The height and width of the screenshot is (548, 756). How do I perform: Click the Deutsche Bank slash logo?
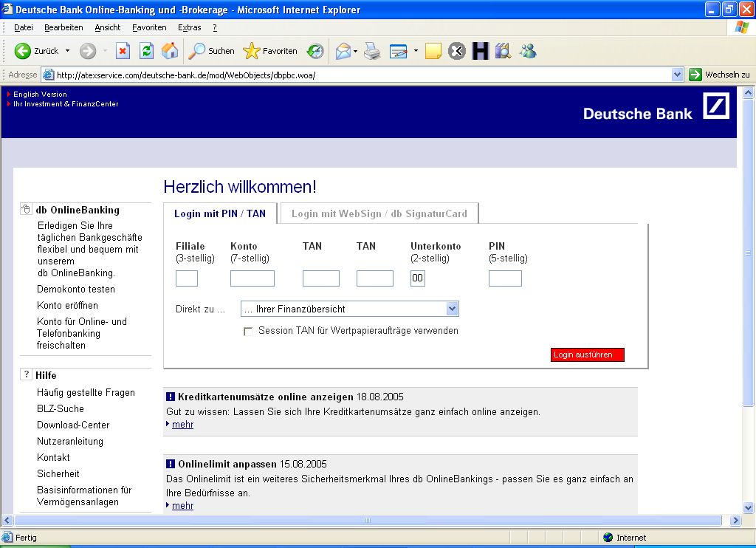[716, 106]
